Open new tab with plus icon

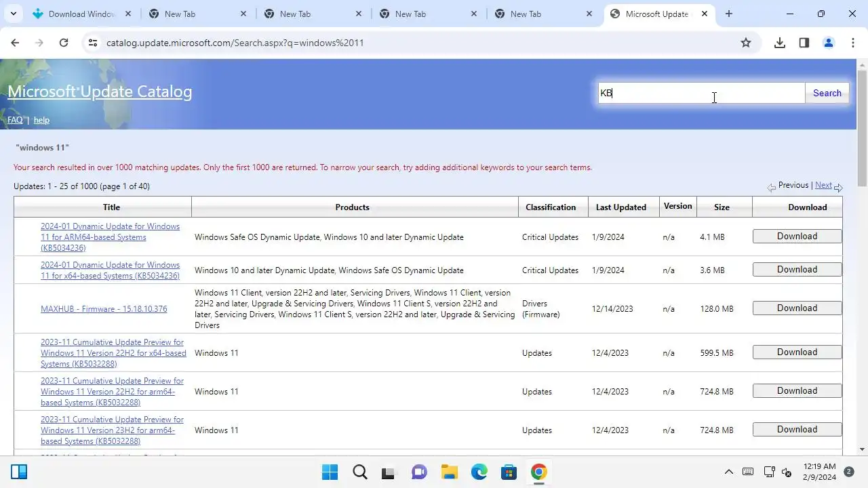[729, 14]
